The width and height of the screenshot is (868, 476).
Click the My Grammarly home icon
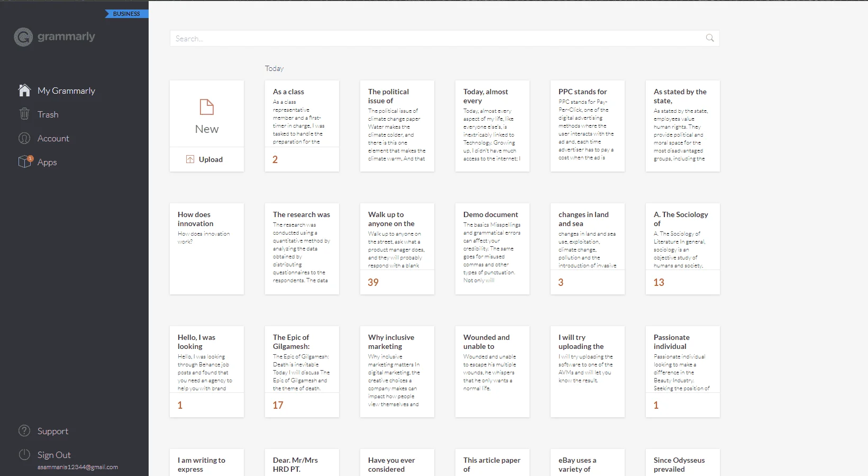coord(24,91)
